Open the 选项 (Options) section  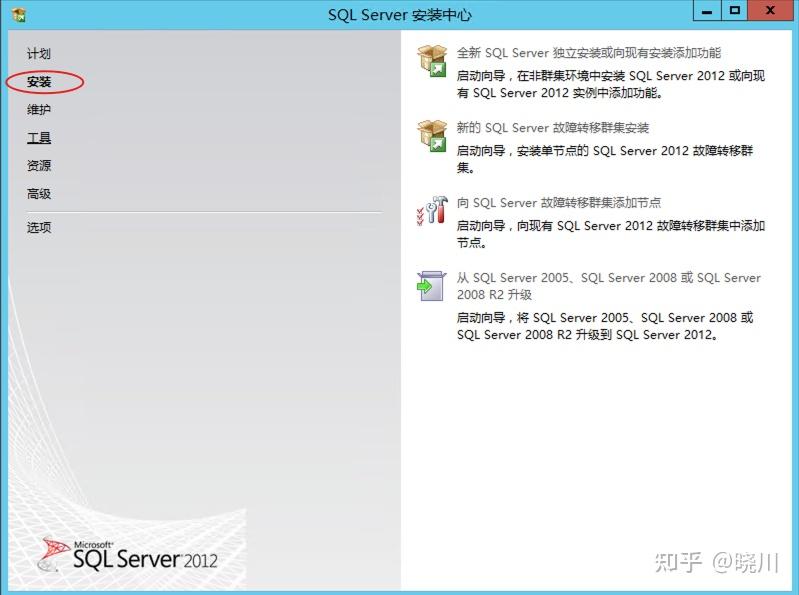[x=39, y=227]
